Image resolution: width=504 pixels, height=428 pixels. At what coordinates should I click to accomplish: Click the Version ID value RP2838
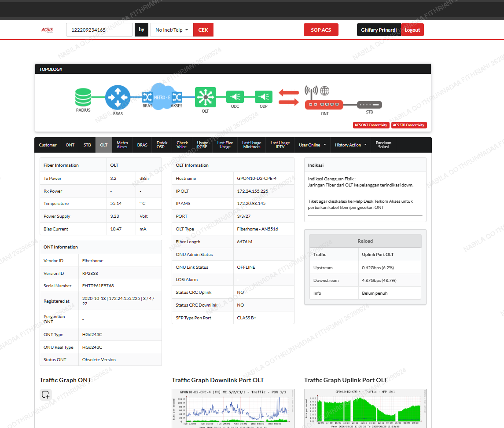tap(90, 274)
